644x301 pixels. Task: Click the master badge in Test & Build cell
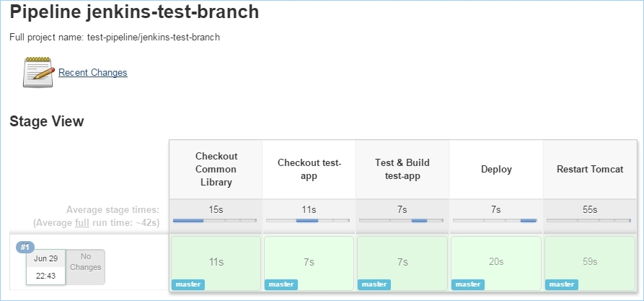(374, 284)
